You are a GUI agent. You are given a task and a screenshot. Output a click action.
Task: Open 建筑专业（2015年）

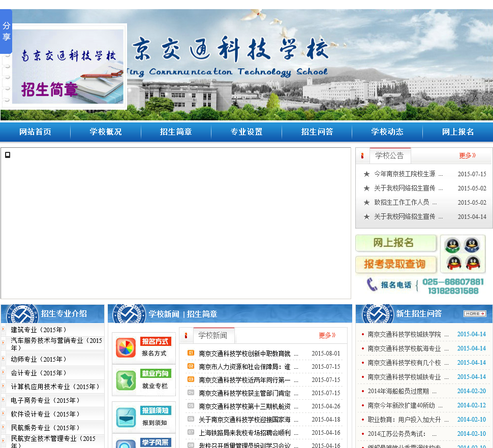pyautogui.click(x=39, y=330)
